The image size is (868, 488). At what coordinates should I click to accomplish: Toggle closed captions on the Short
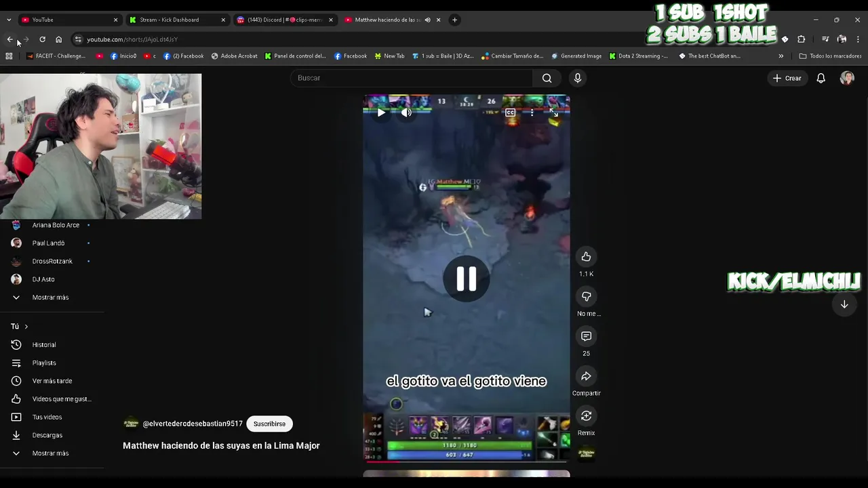click(510, 113)
